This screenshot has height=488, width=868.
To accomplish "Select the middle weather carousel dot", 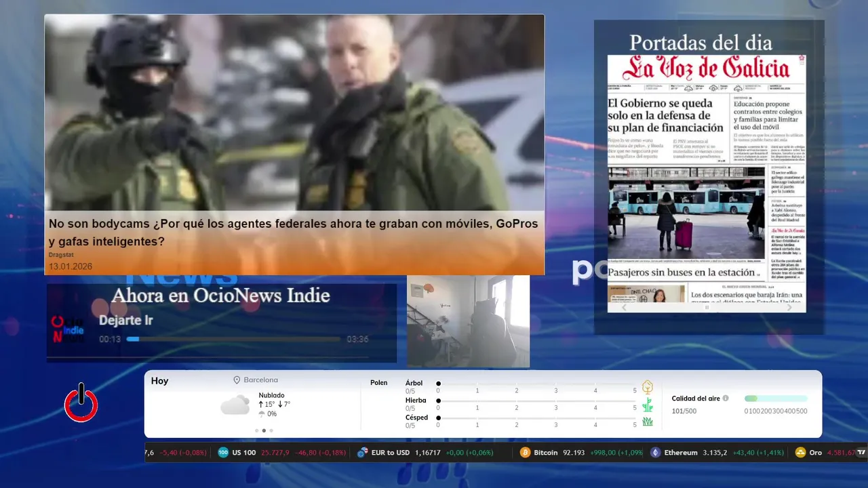I will click(x=264, y=430).
